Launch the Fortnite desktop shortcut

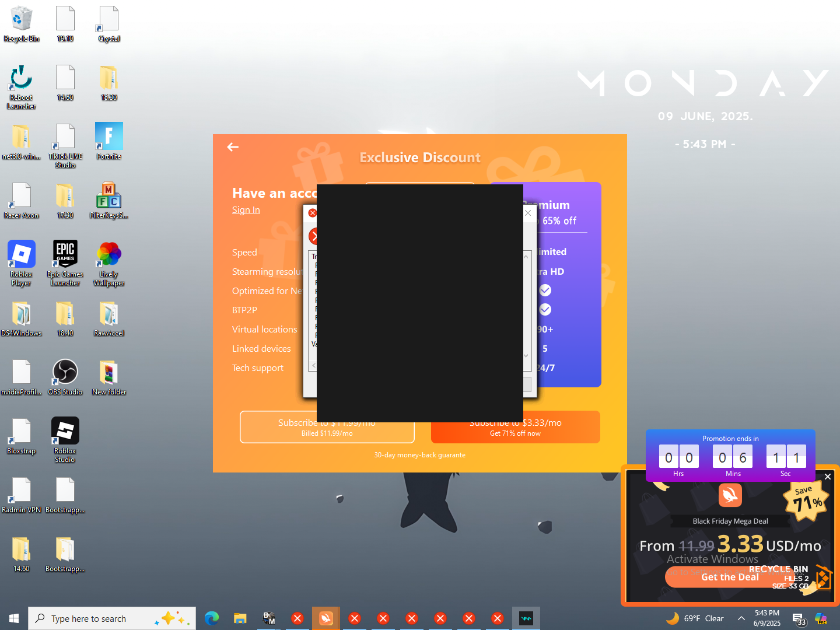pos(109,142)
